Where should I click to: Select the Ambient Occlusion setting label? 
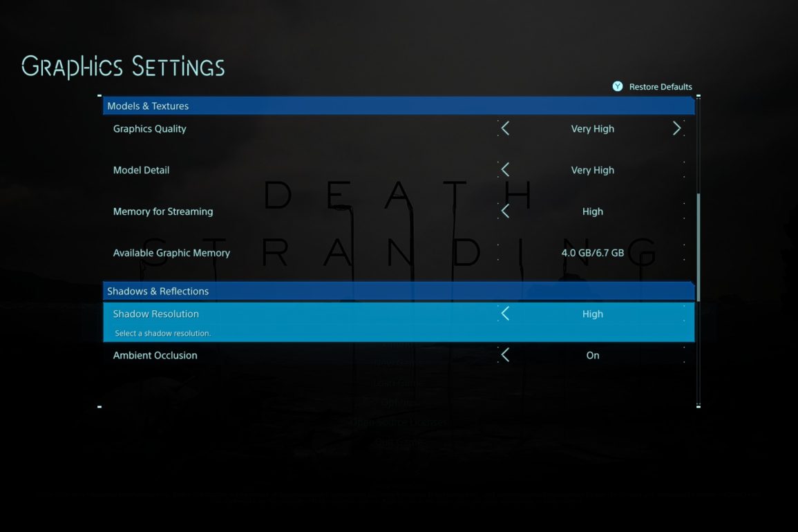(x=155, y=355)
